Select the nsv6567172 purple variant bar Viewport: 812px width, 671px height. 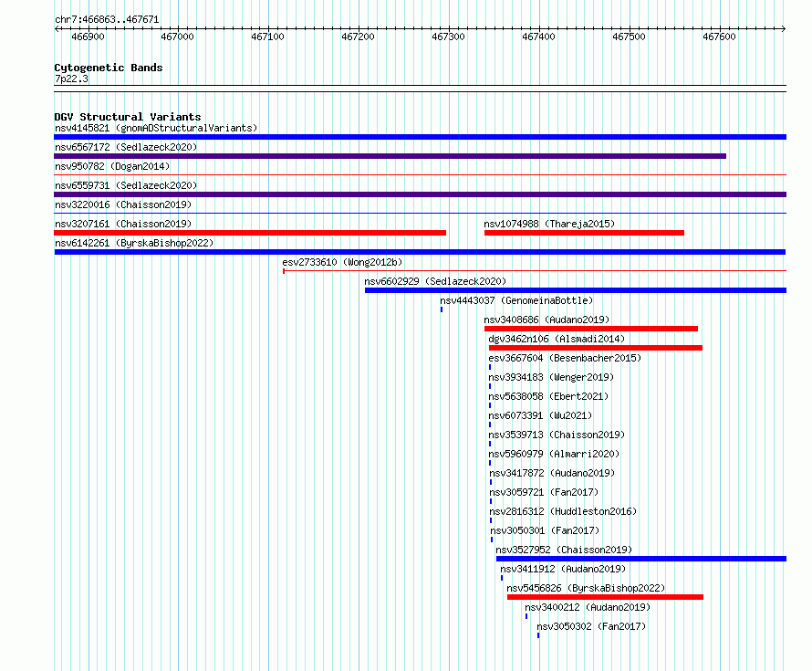pos(390,156)
